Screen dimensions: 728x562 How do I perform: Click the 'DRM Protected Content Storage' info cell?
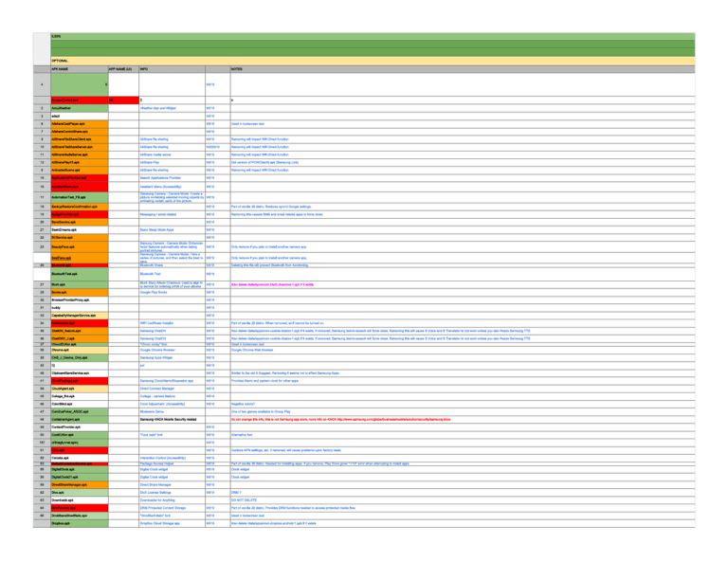click(172, 508)
